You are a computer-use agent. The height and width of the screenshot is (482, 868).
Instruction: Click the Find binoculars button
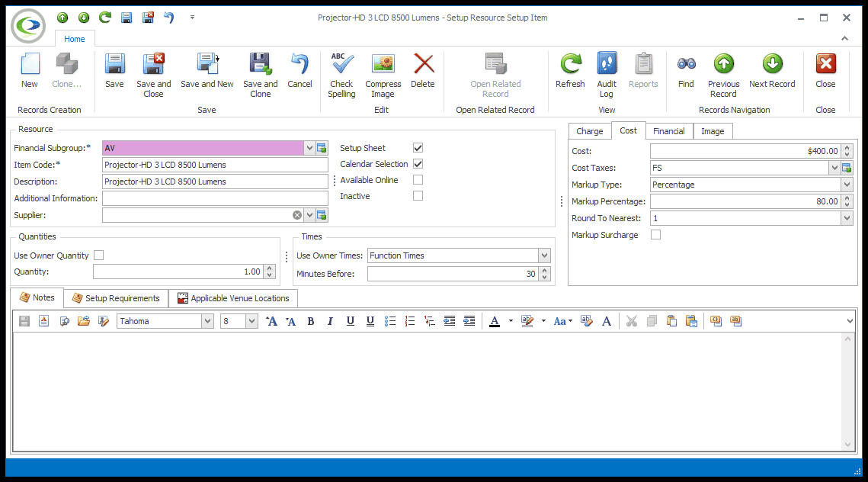pyautogui.click(x=686, y=71)
